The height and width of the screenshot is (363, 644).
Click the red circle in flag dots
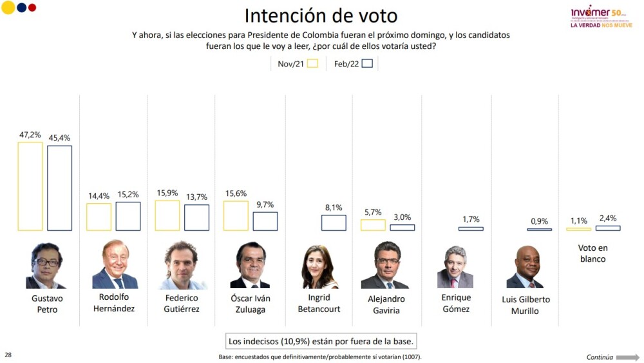coord(32,7)
